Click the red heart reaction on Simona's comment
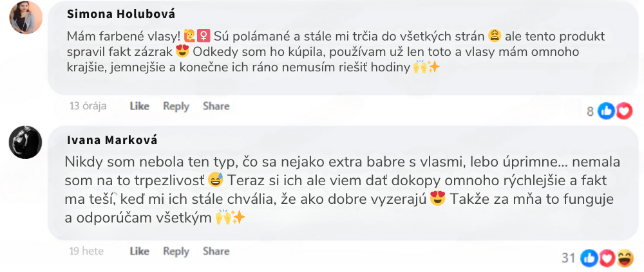 point(623,111)
